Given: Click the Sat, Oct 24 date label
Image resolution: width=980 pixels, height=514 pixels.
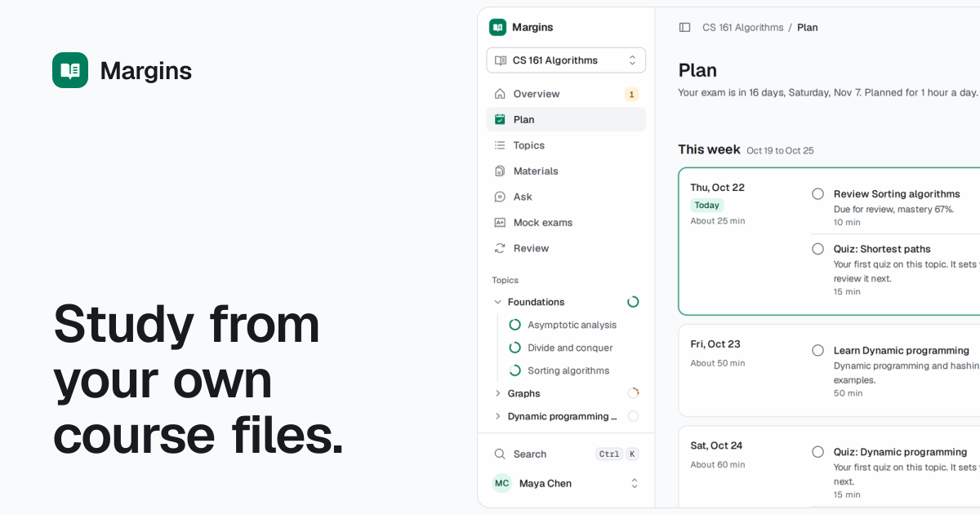Looking at the screenshot, I should [x=716, y=445].
